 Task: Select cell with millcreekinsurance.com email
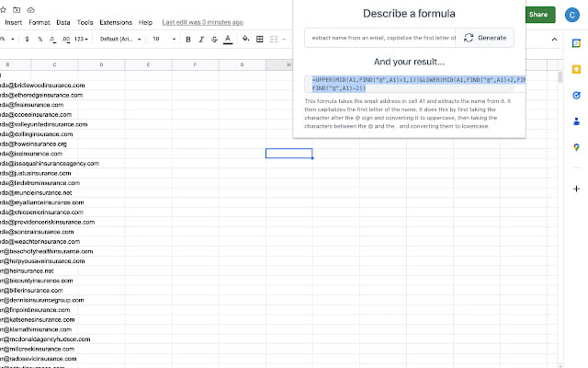pyautogui.click(x=37, y=349)
